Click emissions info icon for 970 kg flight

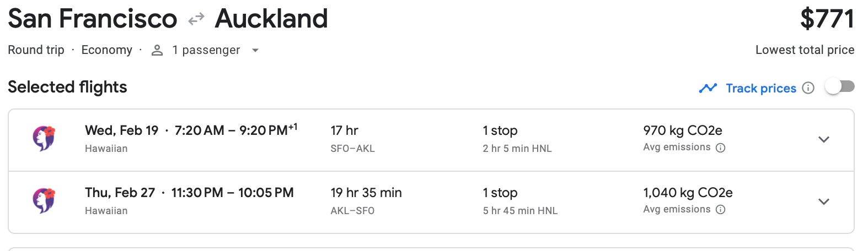point(720,148)
